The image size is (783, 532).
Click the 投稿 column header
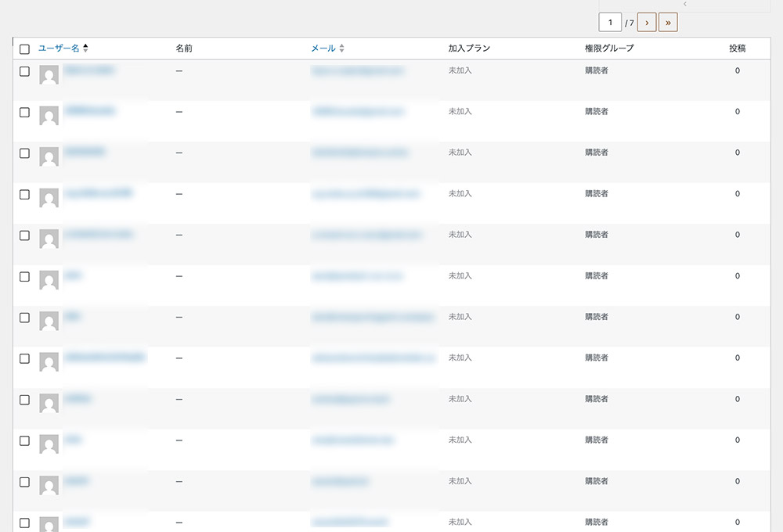(x=737, y=48)
